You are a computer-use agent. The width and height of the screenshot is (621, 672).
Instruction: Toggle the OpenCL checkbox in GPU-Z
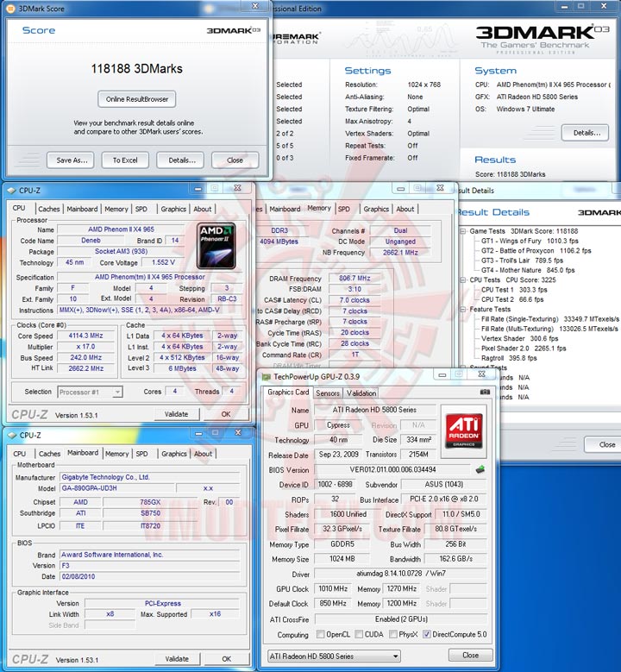point(320,634)
